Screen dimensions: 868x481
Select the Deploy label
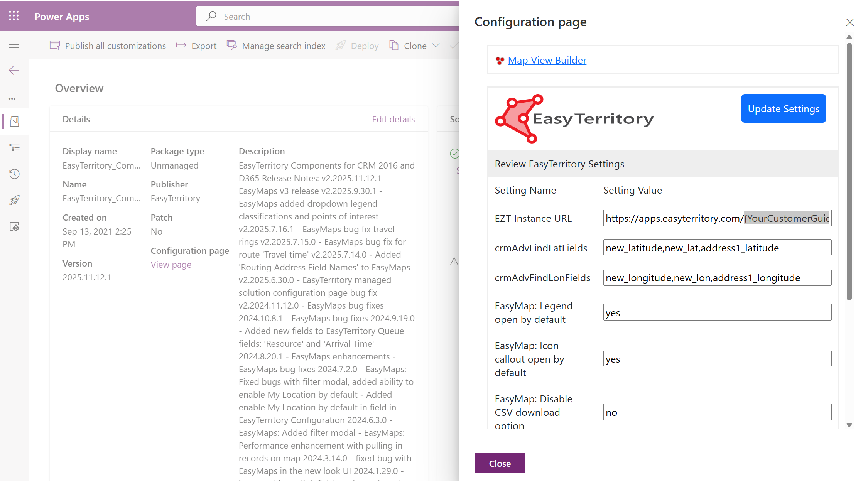click(365, 46)
